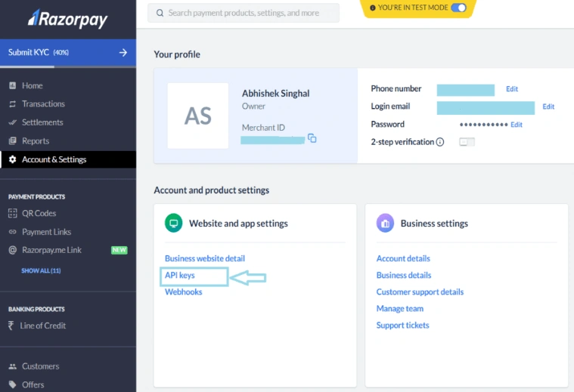Click the PAYMENT PRODUCTS section header
This screenshot has height=392, width=574.
pos(36,196)
